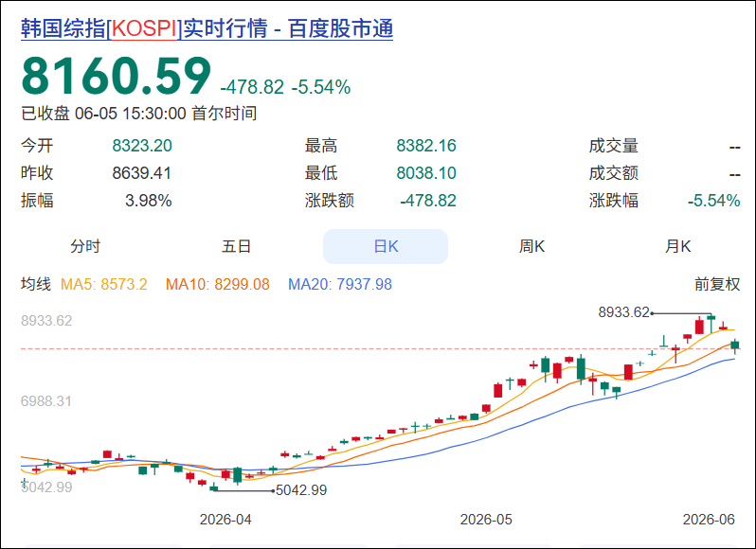Click the MA5: 8573.2 indicator

pos(103,284)
